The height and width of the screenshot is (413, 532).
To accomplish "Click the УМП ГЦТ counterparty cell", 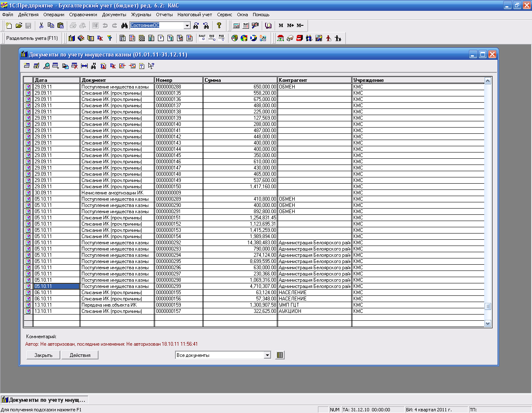I will point(315,305).
